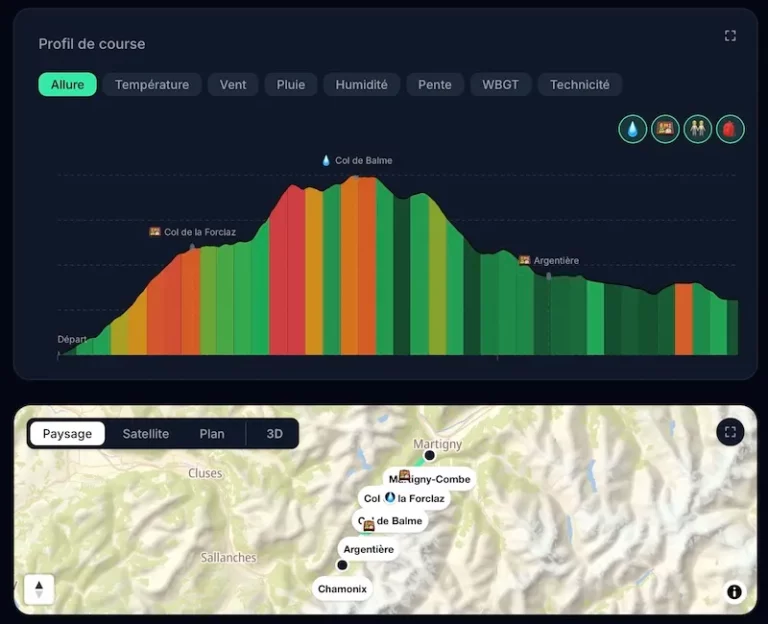Viewport: 768px width, 624px height.
Task: Click the 'Martigny' town name on map
Action: [437, 444]
